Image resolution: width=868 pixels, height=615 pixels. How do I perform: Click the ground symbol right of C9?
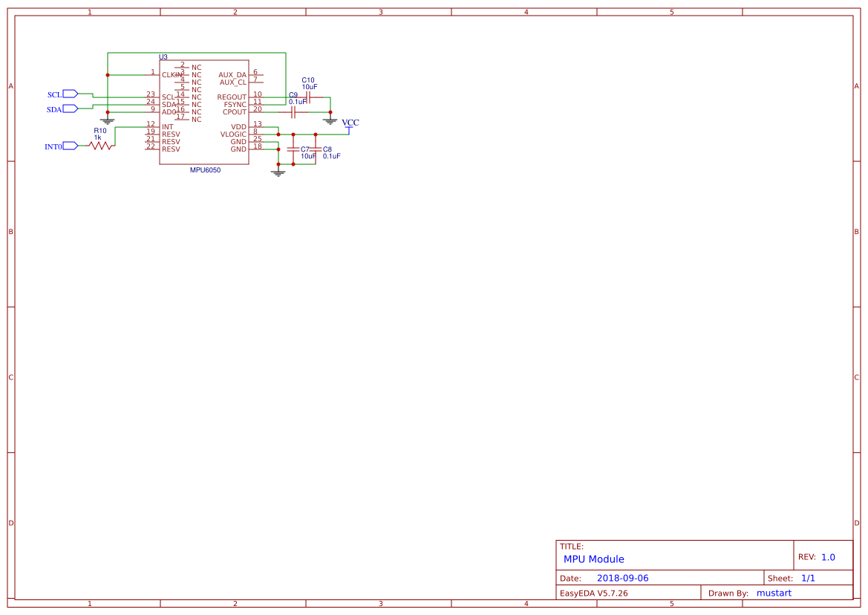point(330,120)
